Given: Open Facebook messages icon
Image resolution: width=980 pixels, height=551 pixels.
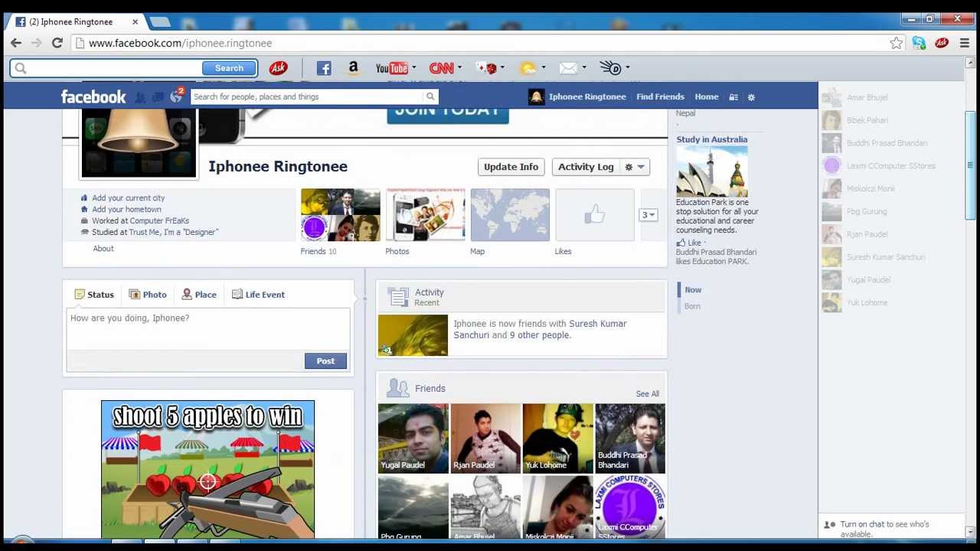Looking at the screenshot, I should click(x=158, y=97).
